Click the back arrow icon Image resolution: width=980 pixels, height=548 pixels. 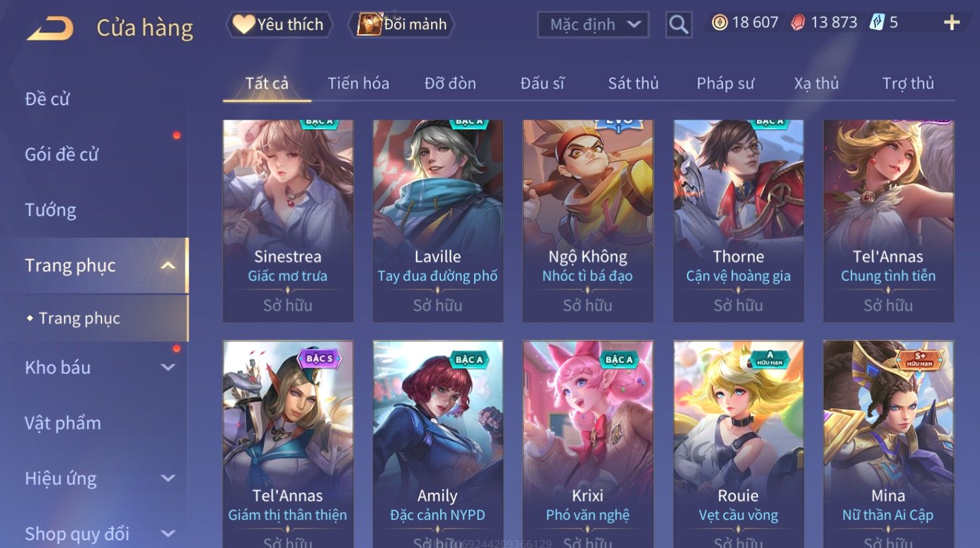point(49,28)
